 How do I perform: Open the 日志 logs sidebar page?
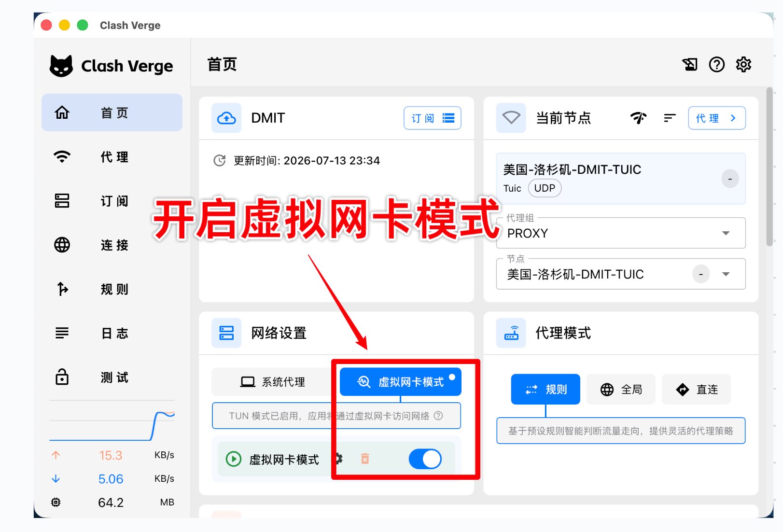pyautogui.click(x=112, y=333)
